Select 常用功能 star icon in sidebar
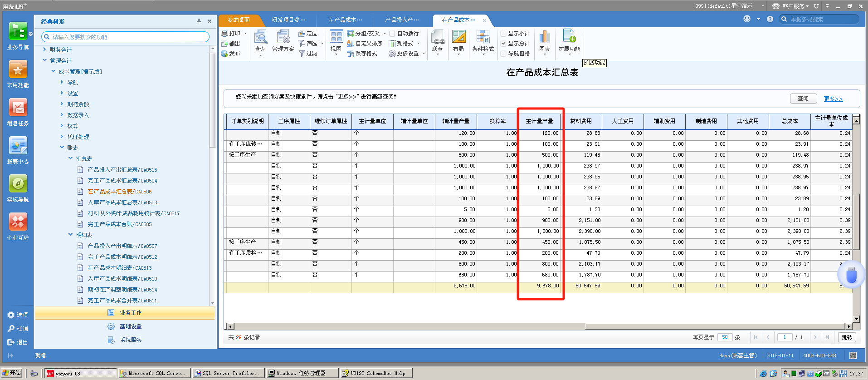This screenshot has height=380, width=868. [18, 70]
